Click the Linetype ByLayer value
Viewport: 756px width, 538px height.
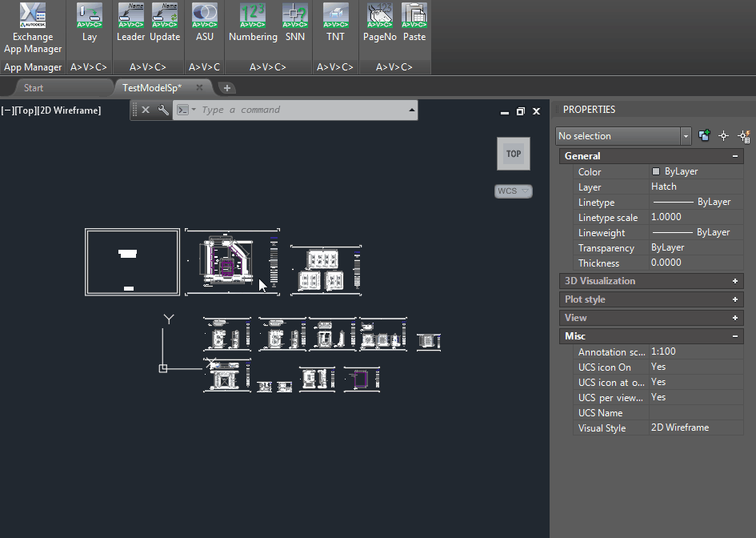(696, 203)
